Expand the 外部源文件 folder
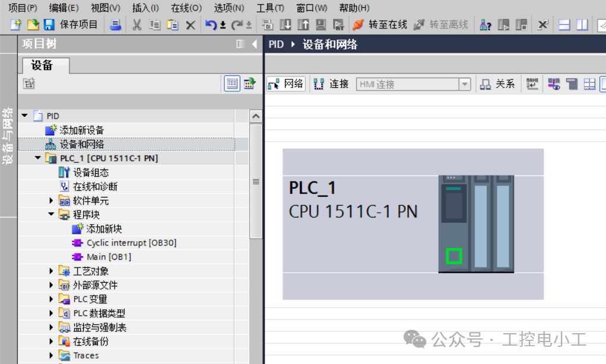 click(50, 285)
